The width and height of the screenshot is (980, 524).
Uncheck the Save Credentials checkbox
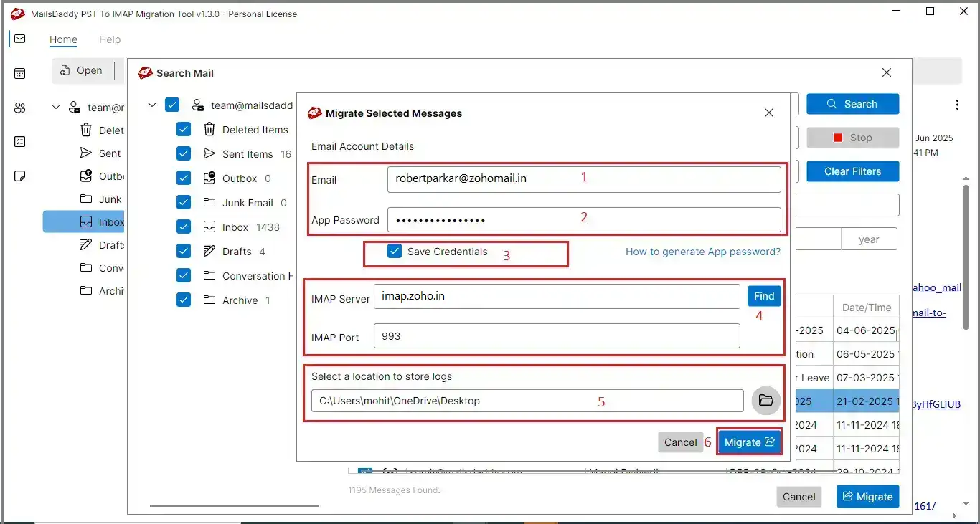point(394,252)
